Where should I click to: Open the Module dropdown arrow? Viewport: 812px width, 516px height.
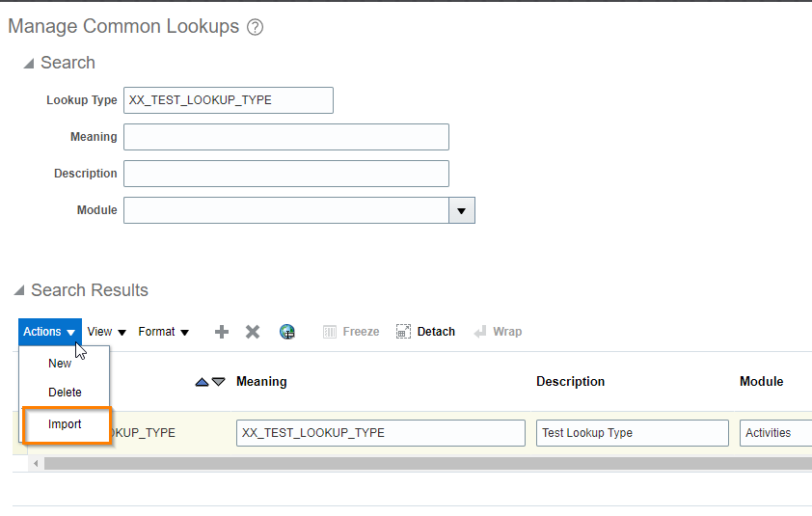(461, 210)
